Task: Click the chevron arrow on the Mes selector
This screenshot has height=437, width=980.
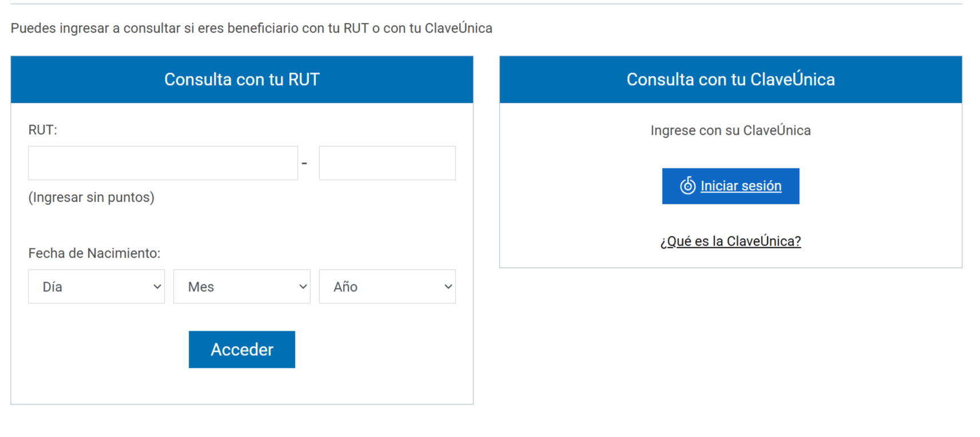Action: click(303, 287)
